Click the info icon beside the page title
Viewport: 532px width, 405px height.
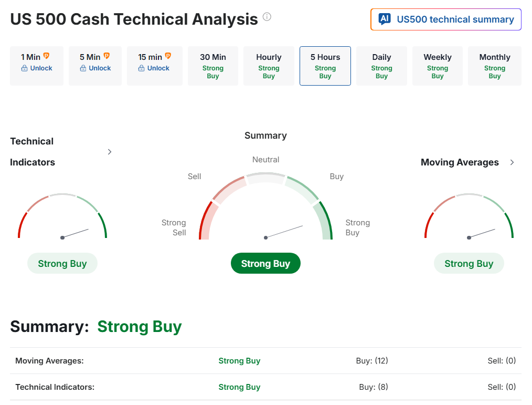click(267, 17)
